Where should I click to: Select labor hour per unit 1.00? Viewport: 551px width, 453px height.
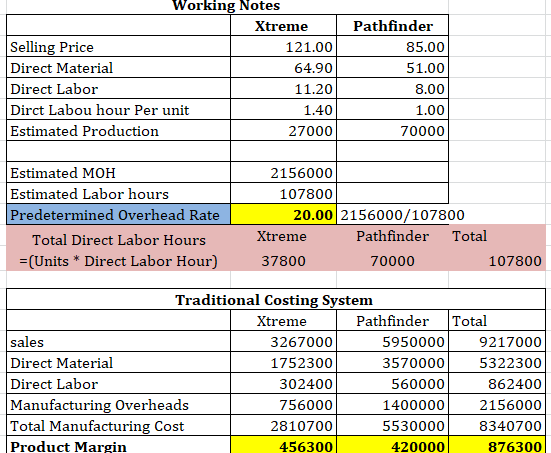[x=392, y=110]
